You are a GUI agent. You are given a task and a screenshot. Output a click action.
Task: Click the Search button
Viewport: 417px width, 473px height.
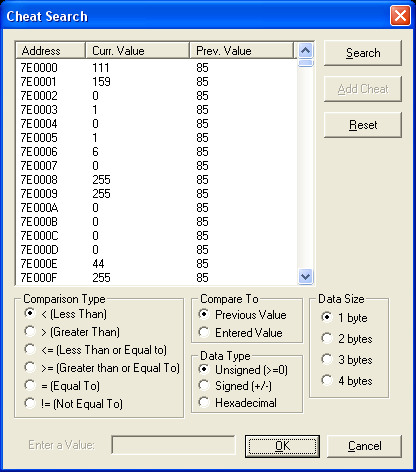pyautogui.click(x=363, y=53)
